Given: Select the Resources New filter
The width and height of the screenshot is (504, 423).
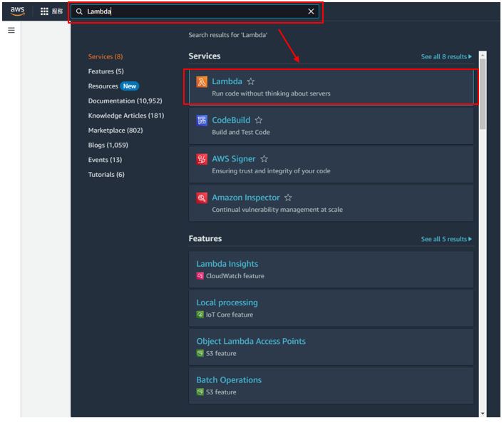Looking at the screenshot, I should (x=113, y=86).
